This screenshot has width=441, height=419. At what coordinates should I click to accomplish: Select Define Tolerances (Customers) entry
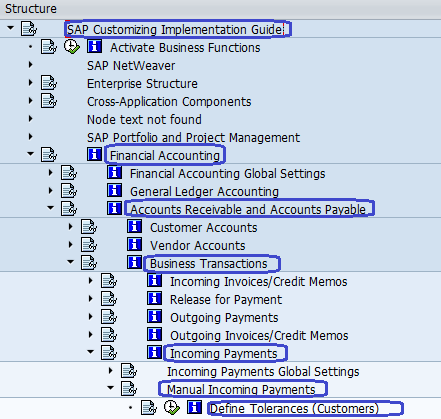tap(294, 408)
